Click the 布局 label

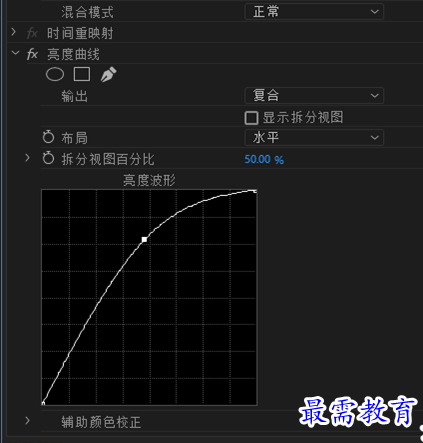[x=74, y=138]
